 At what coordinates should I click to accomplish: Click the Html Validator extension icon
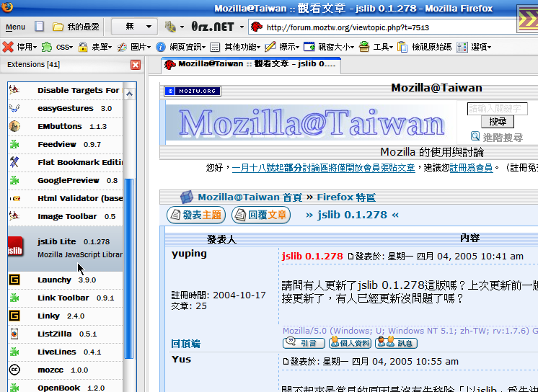tap(14, 198)
